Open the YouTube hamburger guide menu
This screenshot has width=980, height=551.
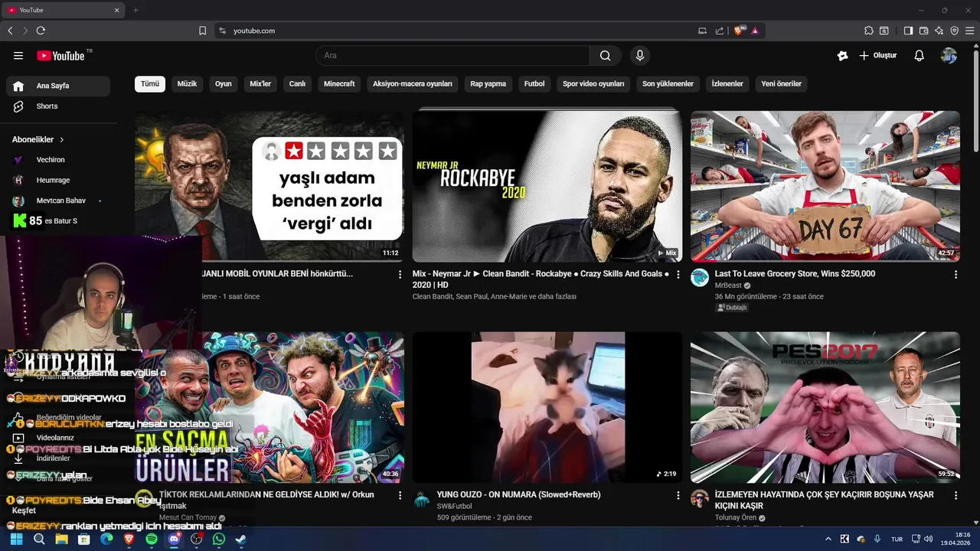coord(18,56)
